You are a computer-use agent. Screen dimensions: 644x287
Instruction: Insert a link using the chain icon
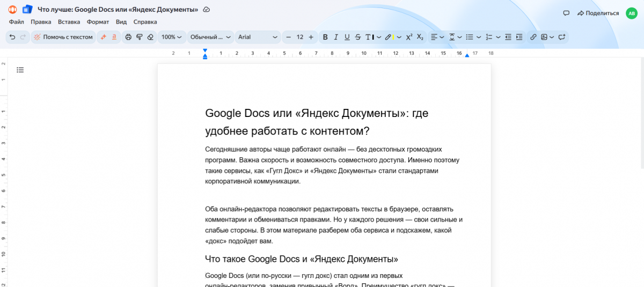pyautogui.click(x=533, y=37)
